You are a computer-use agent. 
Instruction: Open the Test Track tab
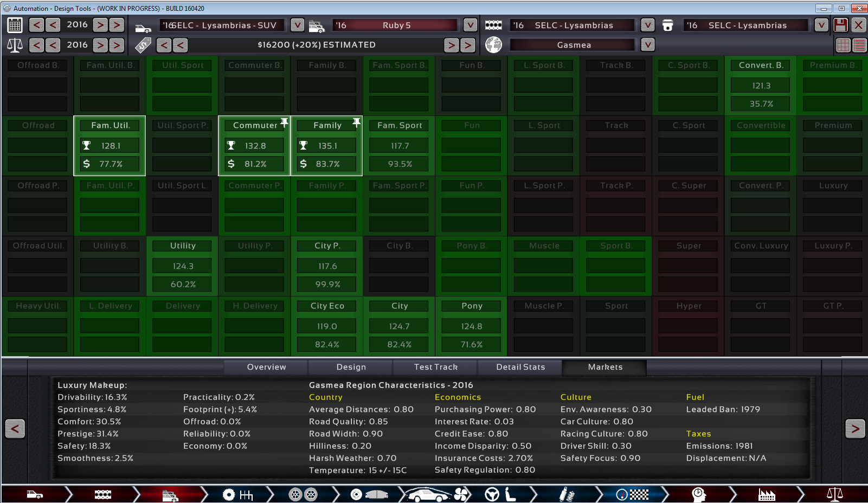(x=435, y=367)
